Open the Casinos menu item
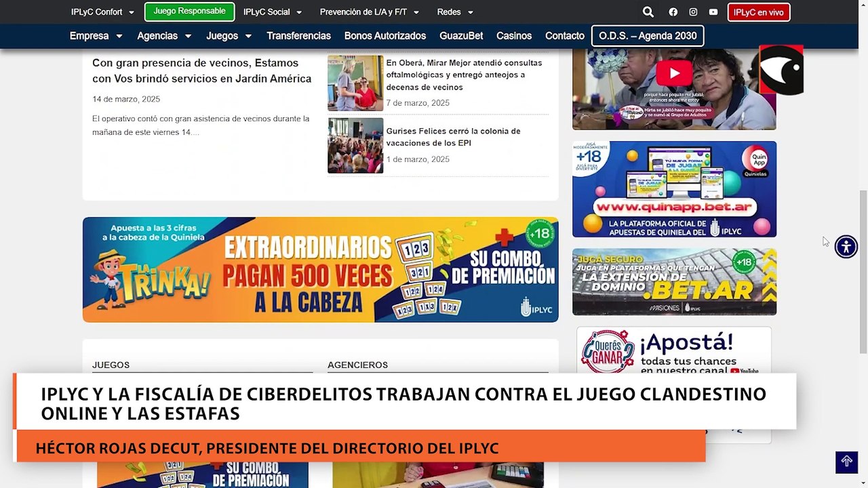The height and width of the screenshot is (488, 868). [x=514, y=36]
